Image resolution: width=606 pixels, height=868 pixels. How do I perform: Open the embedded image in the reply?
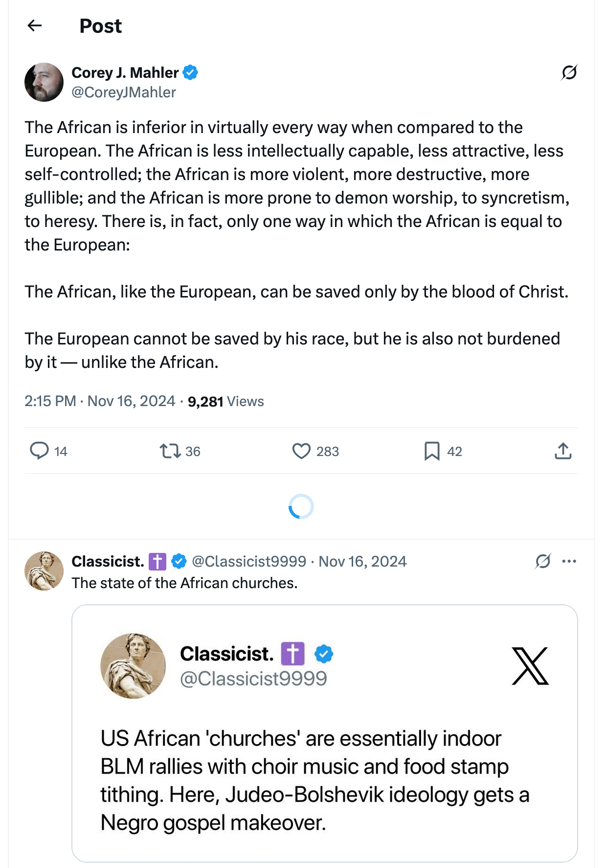pyautogui.click(x=324, y=733)
